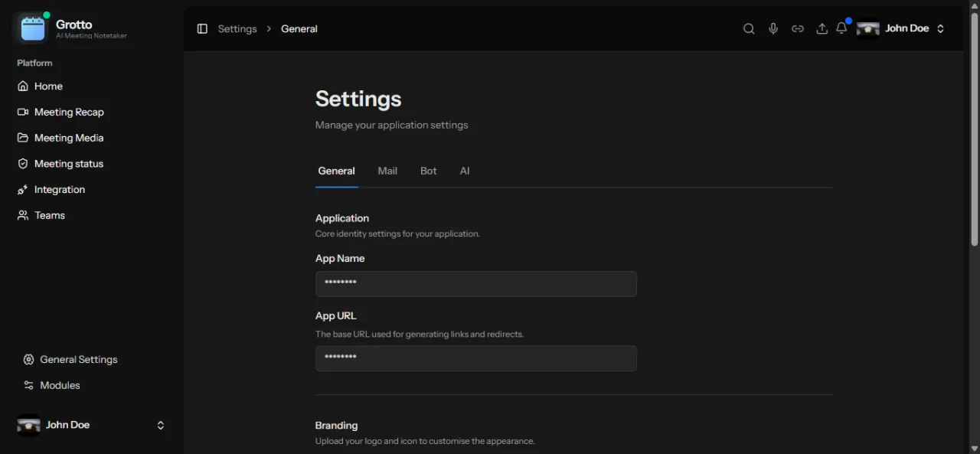
Task: Focus the App URL input field
Action: 476,358
